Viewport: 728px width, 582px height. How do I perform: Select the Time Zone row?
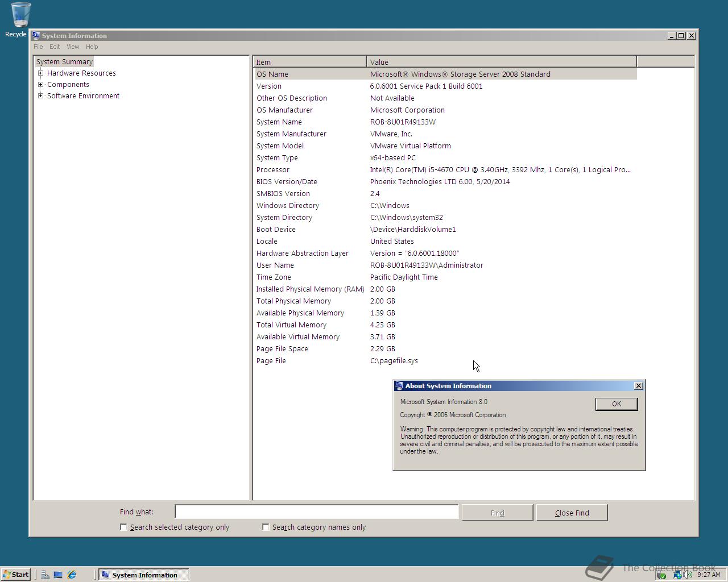[445, 277]
